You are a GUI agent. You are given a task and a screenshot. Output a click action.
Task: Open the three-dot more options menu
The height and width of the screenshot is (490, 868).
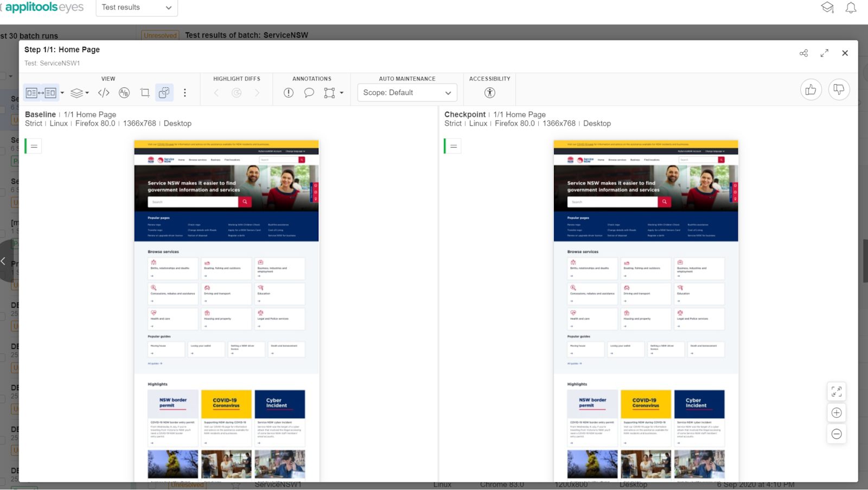pos(184,93)
